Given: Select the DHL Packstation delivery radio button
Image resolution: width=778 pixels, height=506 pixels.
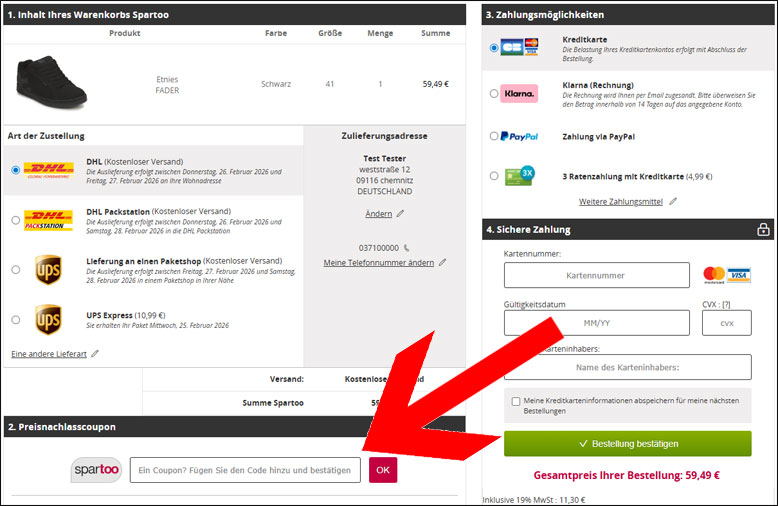Looking at the screenshot, I should [x=16, y=220].
